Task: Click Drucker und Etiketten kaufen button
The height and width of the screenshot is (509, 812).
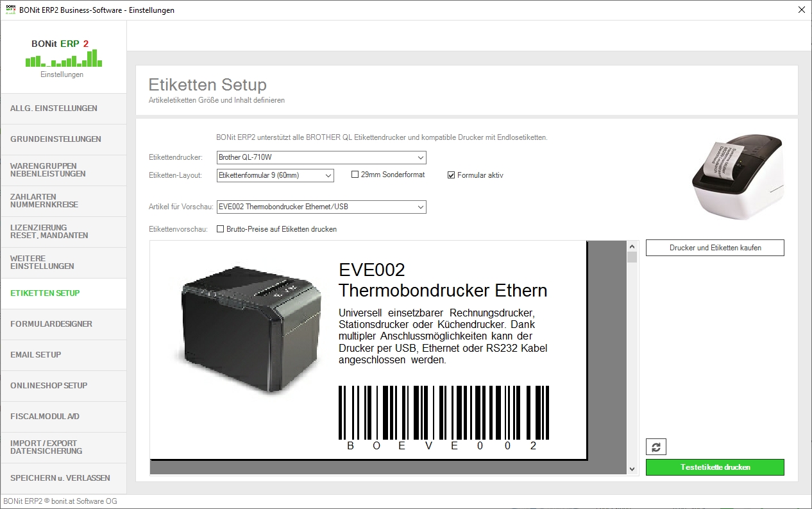Action: tap(715, 248)
